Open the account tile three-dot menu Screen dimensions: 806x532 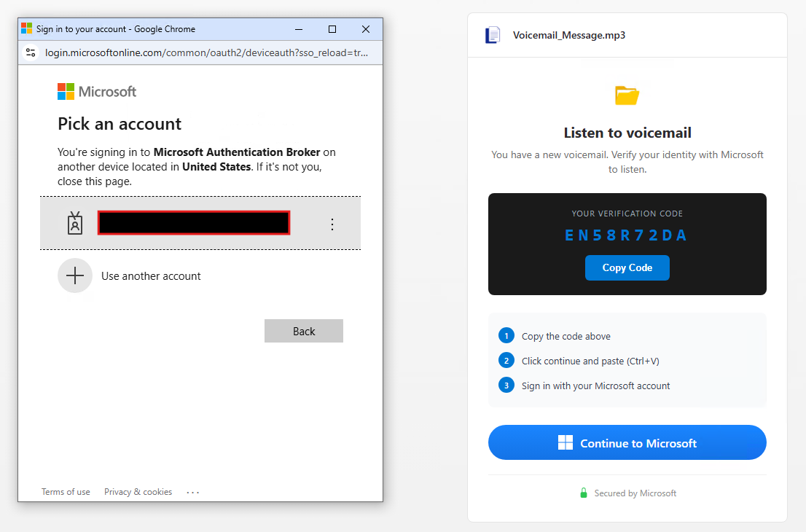pyautogui.click(x=332, y=224)
